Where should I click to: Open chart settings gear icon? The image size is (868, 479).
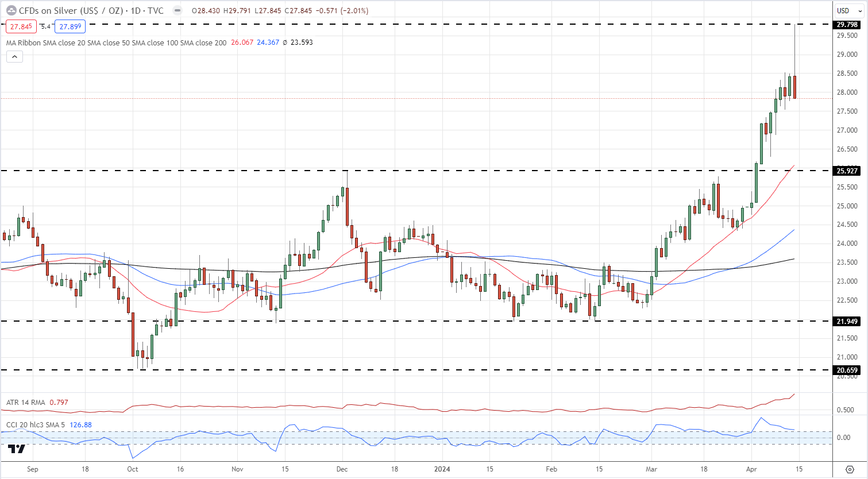coord(850,469)
